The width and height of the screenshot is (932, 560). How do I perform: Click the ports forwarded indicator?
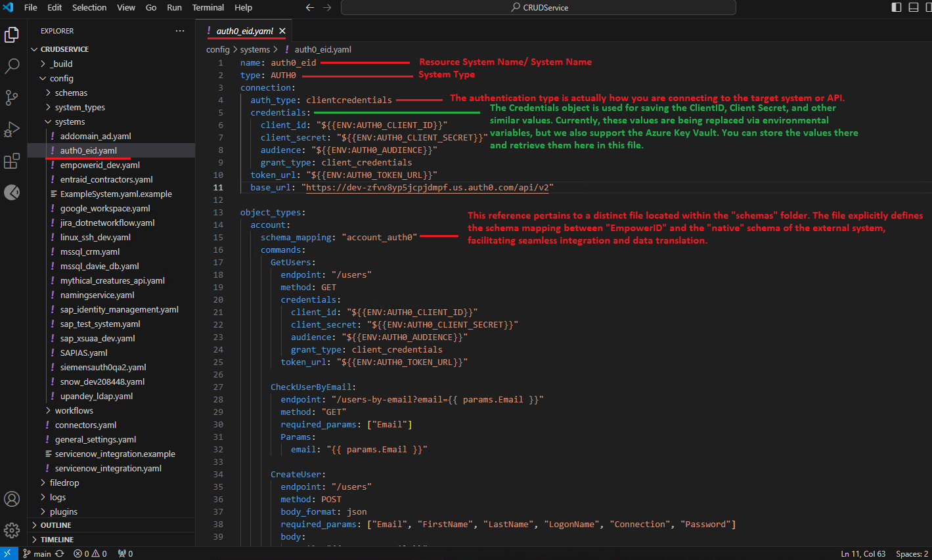click(x=125, y=553)
